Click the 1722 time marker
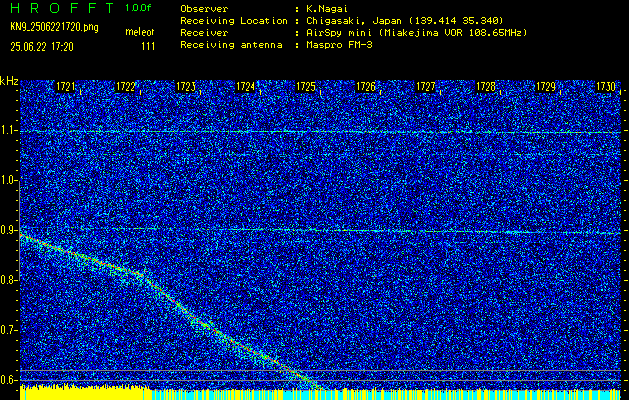The width and height of the screenshot is (629, 400). 126,87
